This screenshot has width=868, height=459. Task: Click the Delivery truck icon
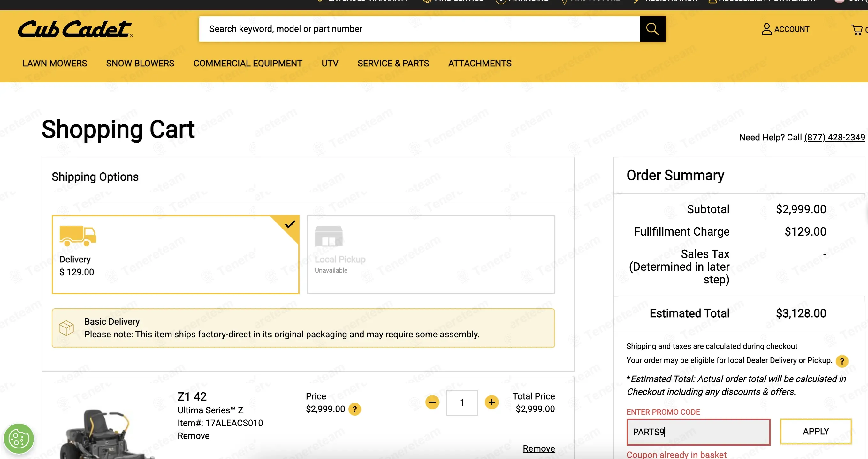78,236
